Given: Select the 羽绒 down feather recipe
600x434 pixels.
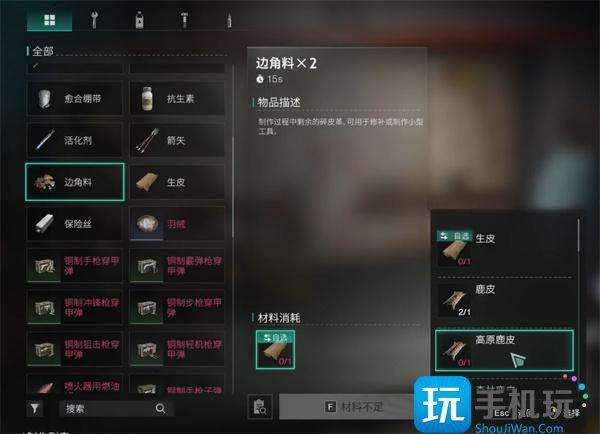Looking at the screenshot, I should click(177, 224).
